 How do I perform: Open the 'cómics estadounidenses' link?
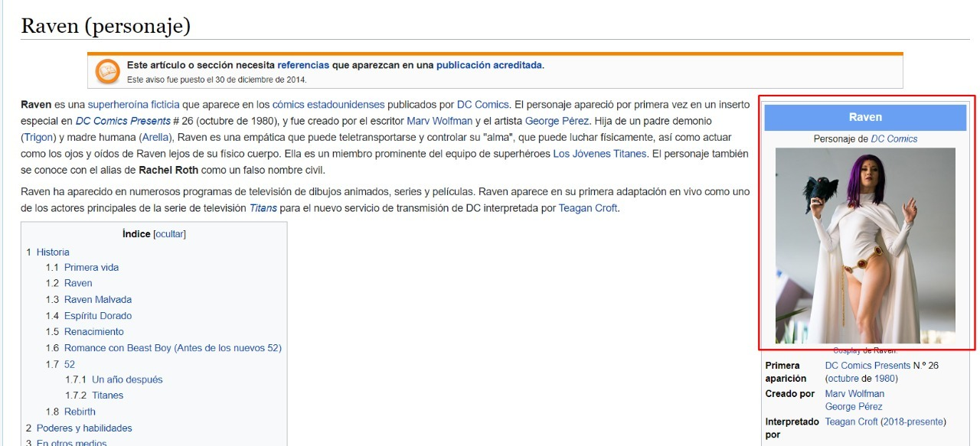pos(328,104)
